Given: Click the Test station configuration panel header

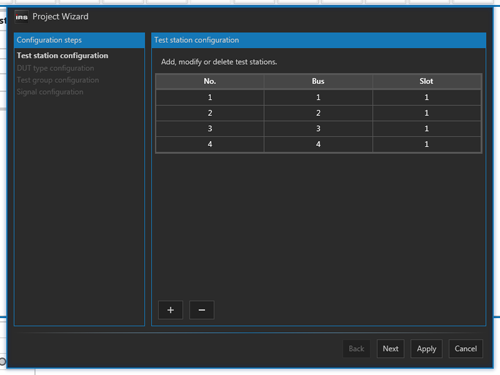Looking at the screenshot, I should click(318, 40).
